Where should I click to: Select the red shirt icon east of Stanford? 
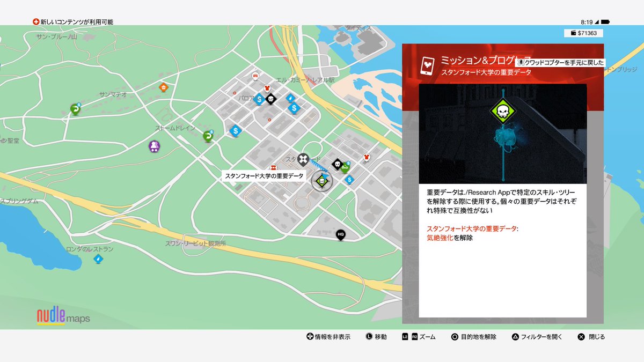click(x=367, y=158)
